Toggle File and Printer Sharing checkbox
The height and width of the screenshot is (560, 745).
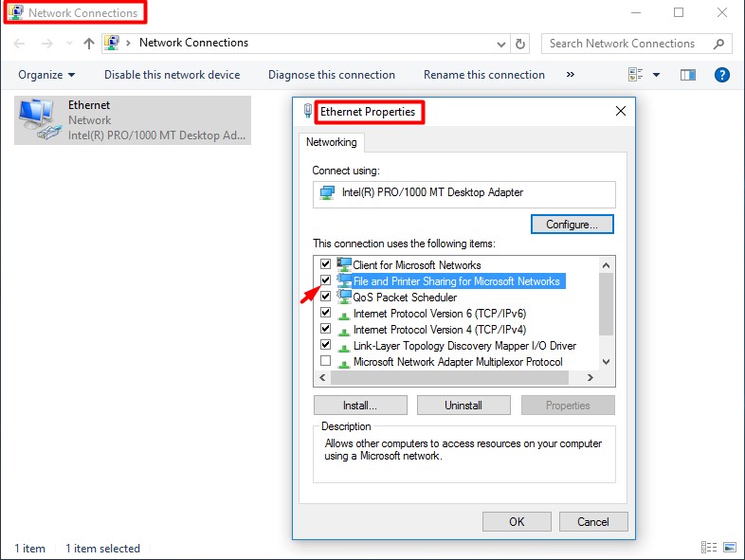(x=325, y=280)
